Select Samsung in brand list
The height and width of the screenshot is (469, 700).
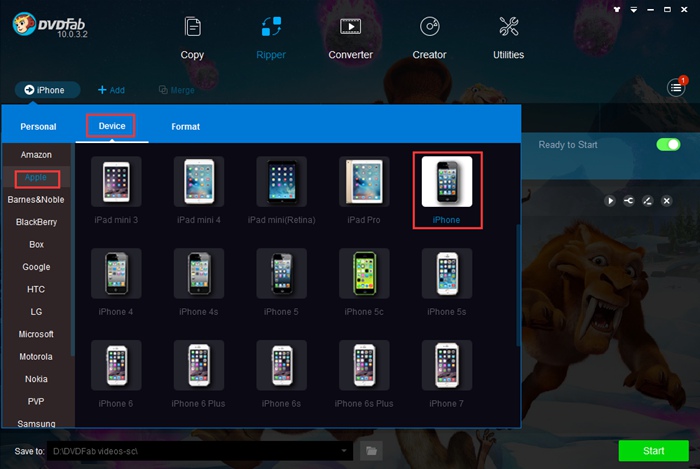coord(36,423)
